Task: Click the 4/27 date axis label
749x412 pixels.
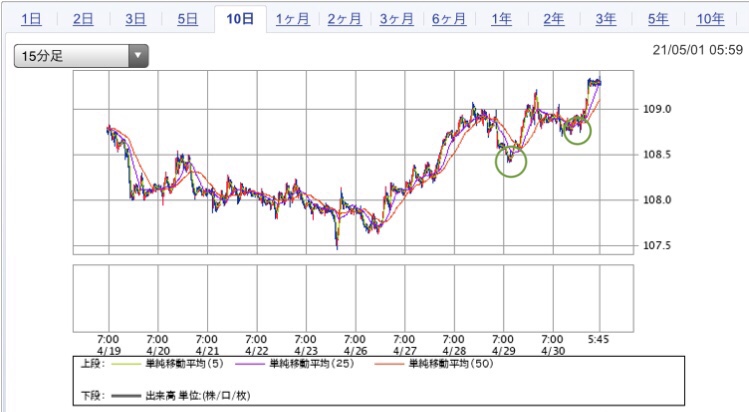Action: point(404,351)
